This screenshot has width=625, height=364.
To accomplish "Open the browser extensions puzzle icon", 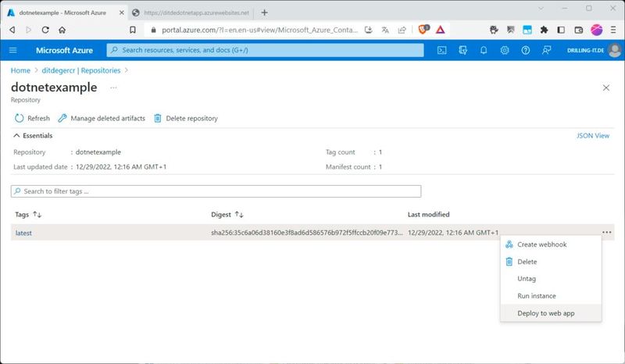I will [544, 30].
